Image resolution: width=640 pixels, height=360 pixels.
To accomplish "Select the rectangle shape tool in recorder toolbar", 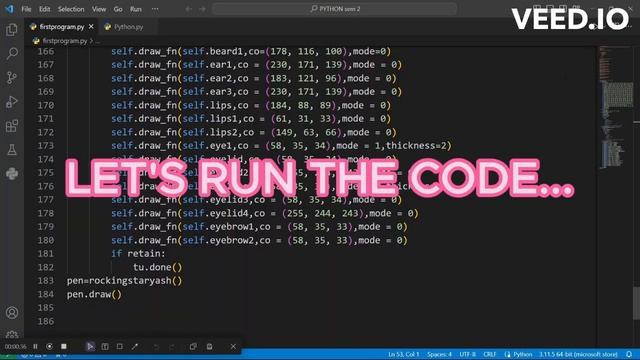I will 120,347.
